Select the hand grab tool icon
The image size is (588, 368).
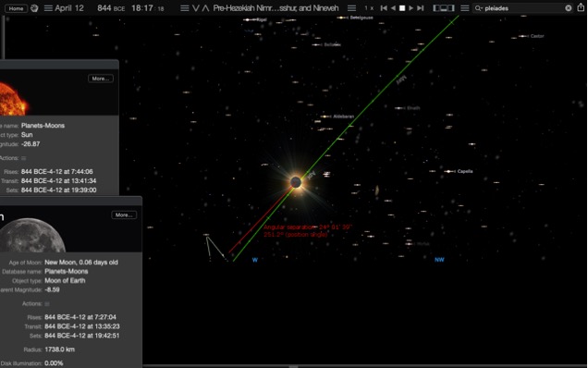tap(34, 8)
